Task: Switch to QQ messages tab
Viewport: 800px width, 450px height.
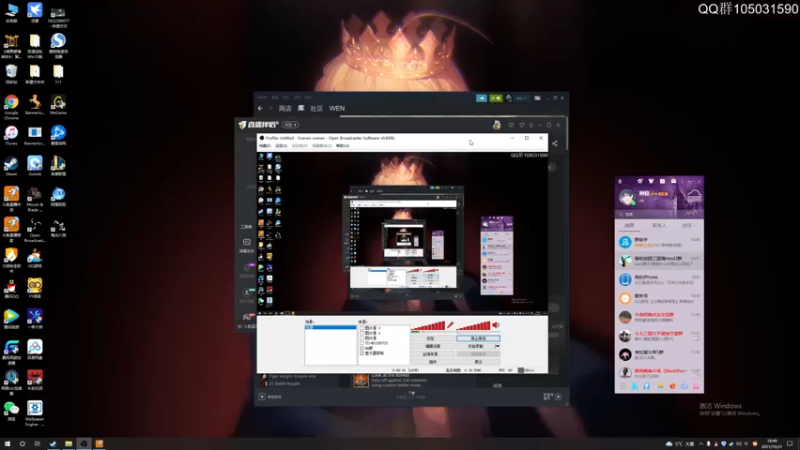Action: point(630,225)
